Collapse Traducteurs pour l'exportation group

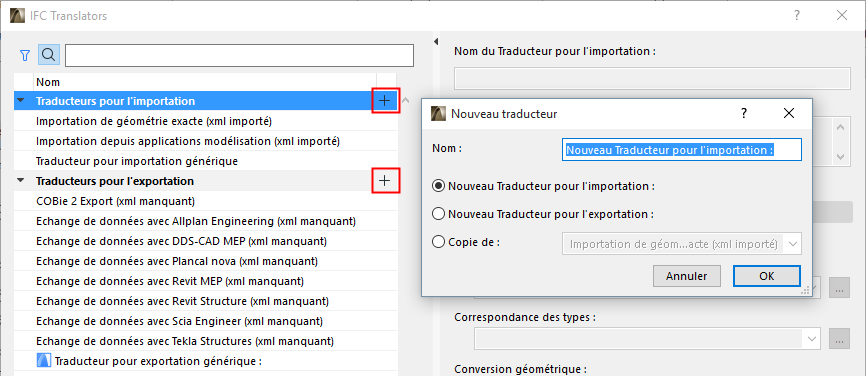point(21,181)
